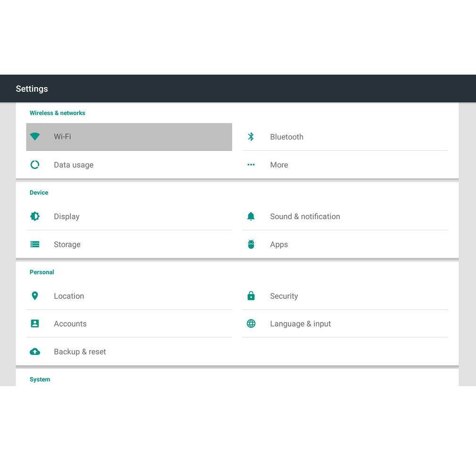This screenshot has height=476, width=476.
Task: Tap the Language globe icon
Action: 251,324
